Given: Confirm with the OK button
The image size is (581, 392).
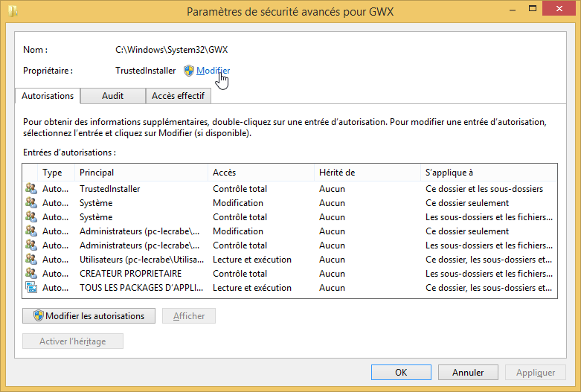Looking at the screenshot, I should click(x=401, y=372).
